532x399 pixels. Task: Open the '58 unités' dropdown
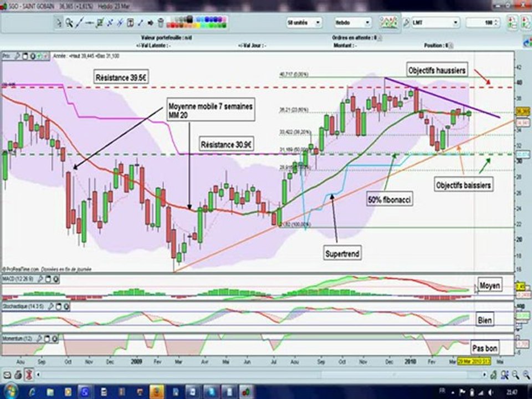click(304, 23)
